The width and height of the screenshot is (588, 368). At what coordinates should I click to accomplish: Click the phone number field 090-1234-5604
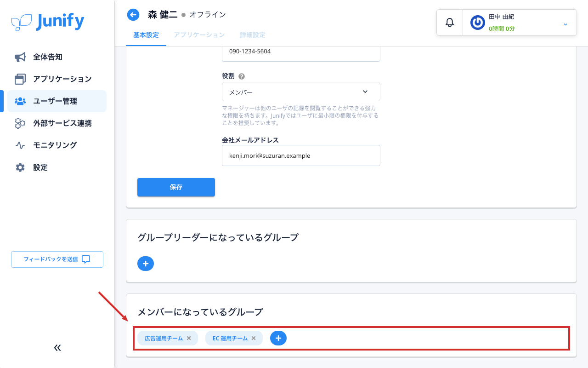coord(301,52)
